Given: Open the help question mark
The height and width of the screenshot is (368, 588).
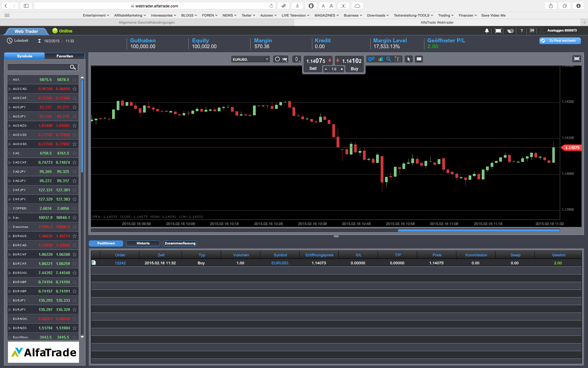Looking at the screenshot, I should (522, 31).
